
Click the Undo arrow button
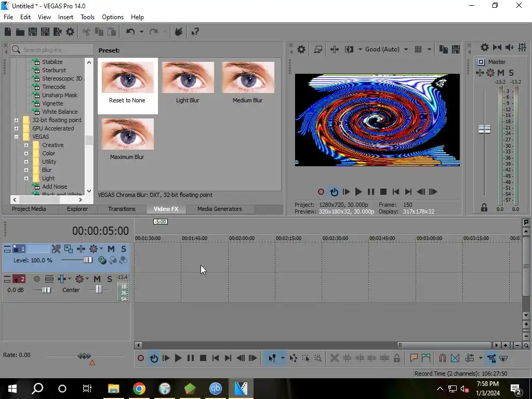130,32
